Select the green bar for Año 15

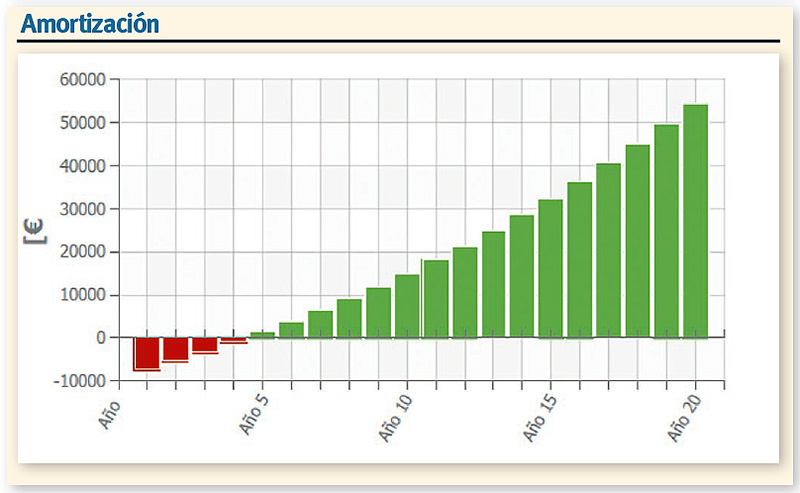551,268
